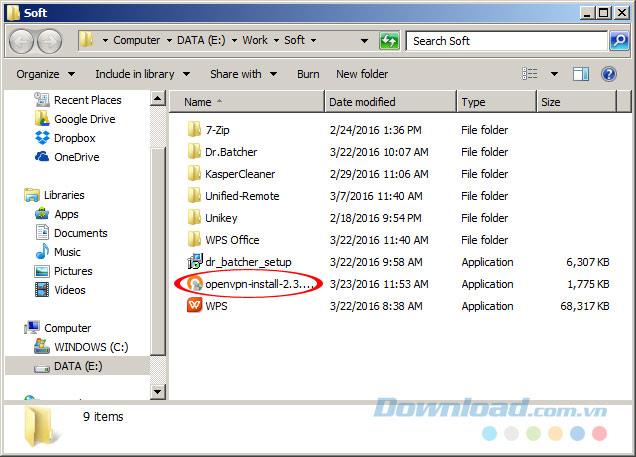The width and height of the screenshot is (636, 457).
Task: Click the search magnifier icon
Action: coord(619,41)
